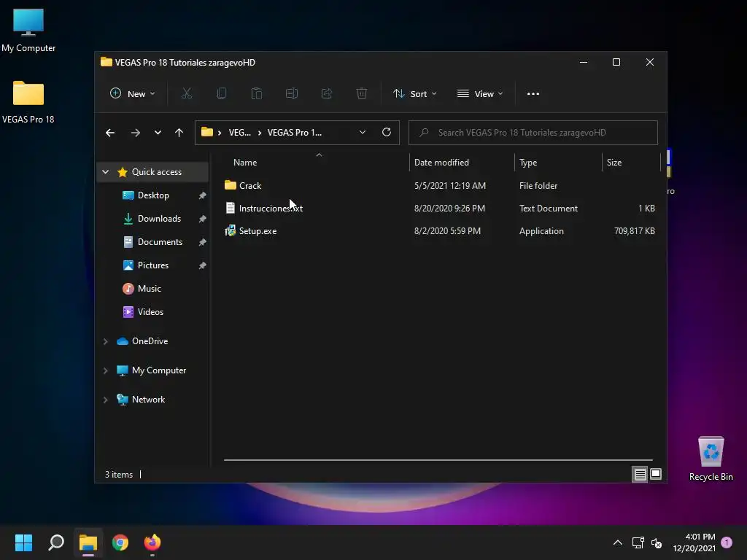The height and width of the screenshot is (560, 747).
Task: Go forward with the right arrow
Action: pyautogui.click(x=136, y=133)
